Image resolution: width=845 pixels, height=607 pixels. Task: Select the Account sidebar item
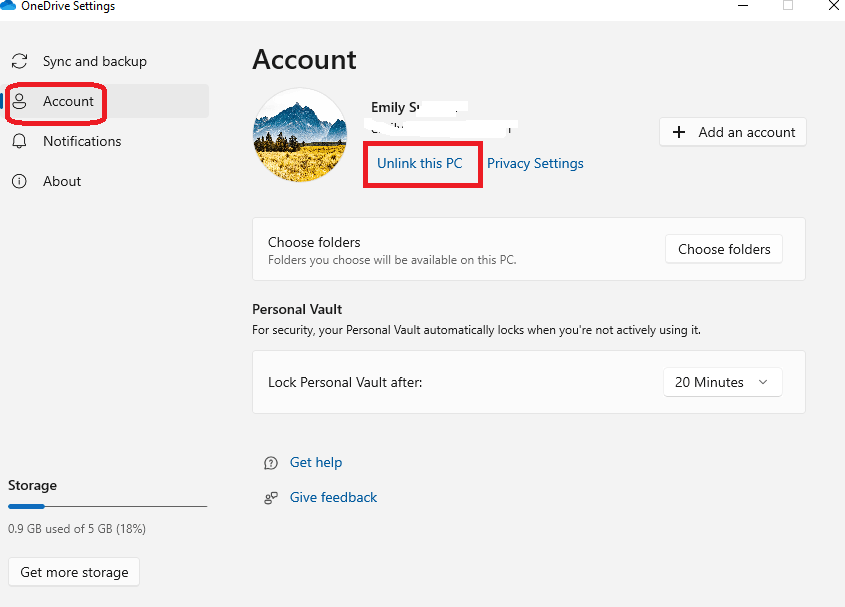pyautogui.click(x=107, y=101)
